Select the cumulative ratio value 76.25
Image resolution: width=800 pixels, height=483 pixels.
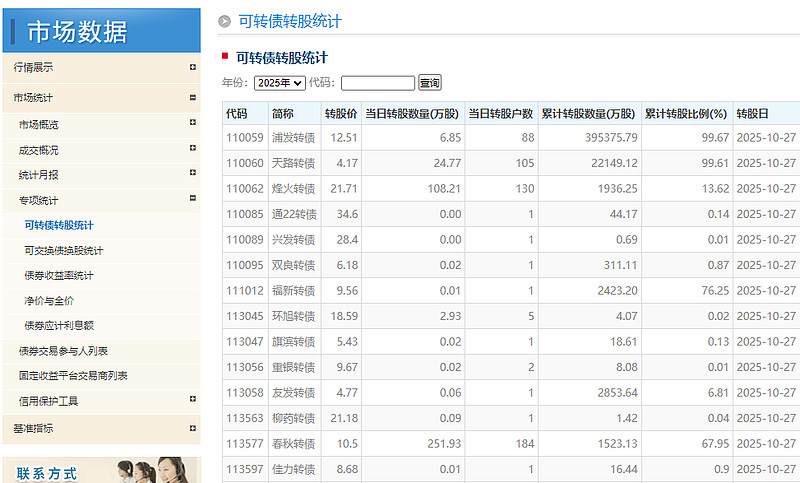[x=715, y=291]
